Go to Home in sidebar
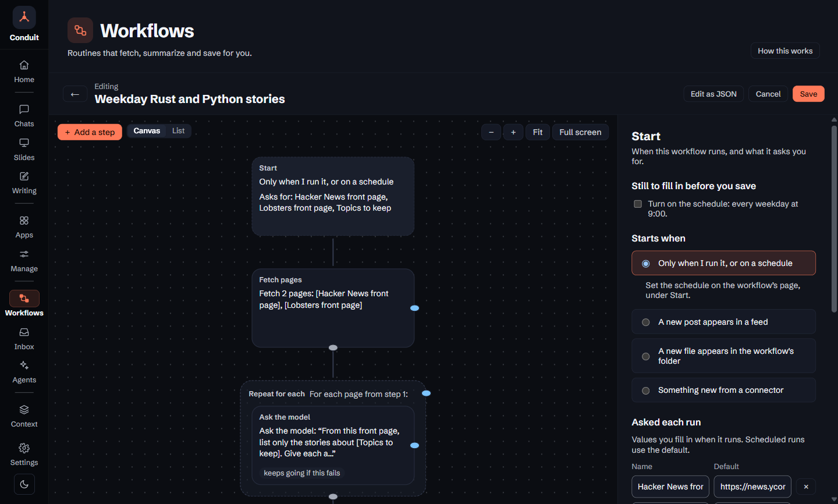 tap(24, 72)
